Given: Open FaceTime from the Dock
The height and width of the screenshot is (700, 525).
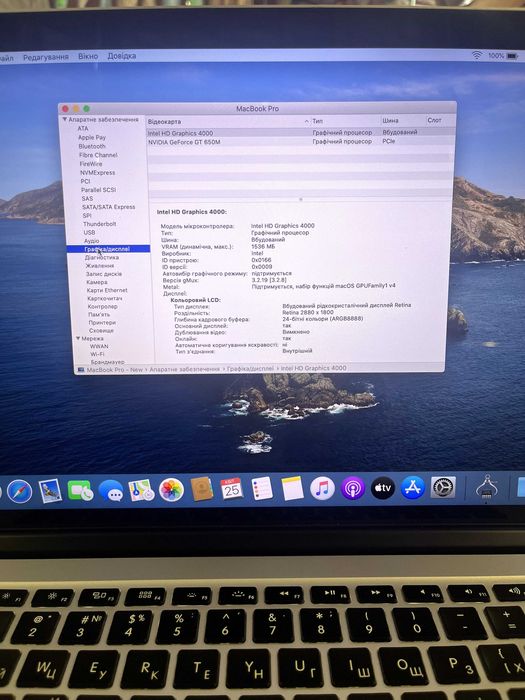Looking at the screenshot, I should pos(80,490).
